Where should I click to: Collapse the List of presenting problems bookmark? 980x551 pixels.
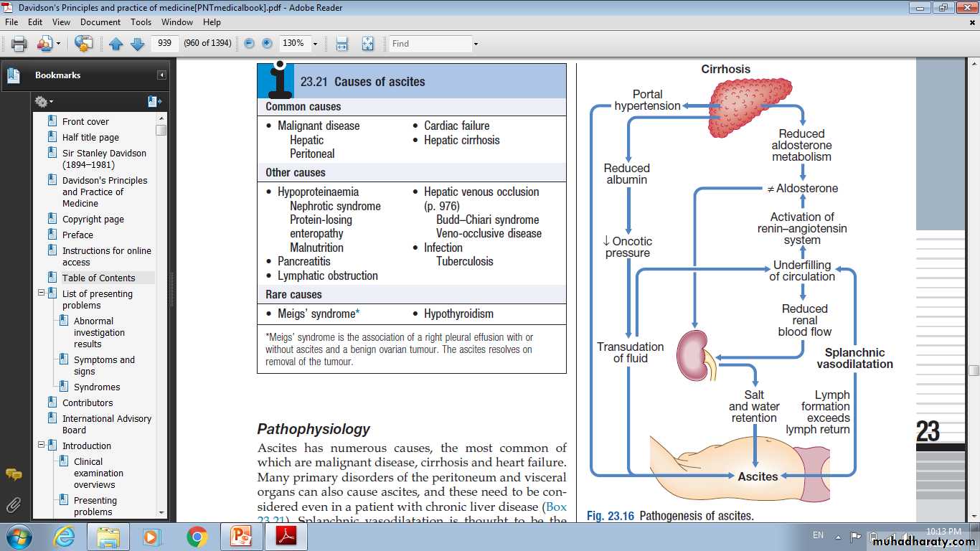(x=42, y=293)
